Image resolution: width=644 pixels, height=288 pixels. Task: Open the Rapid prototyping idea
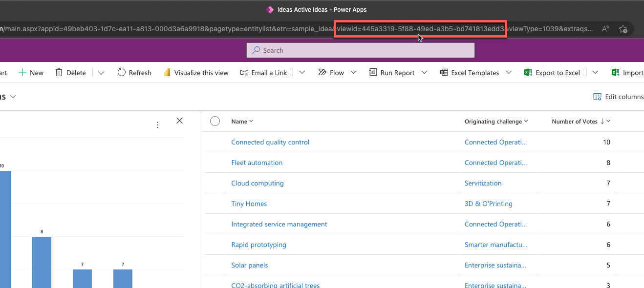pos(259,245)
